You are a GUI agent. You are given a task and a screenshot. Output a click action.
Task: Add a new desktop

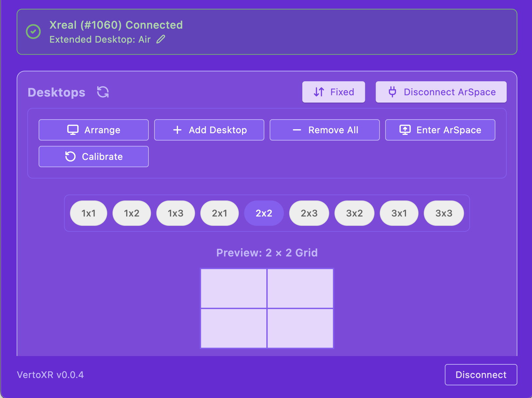pos(209,130)
